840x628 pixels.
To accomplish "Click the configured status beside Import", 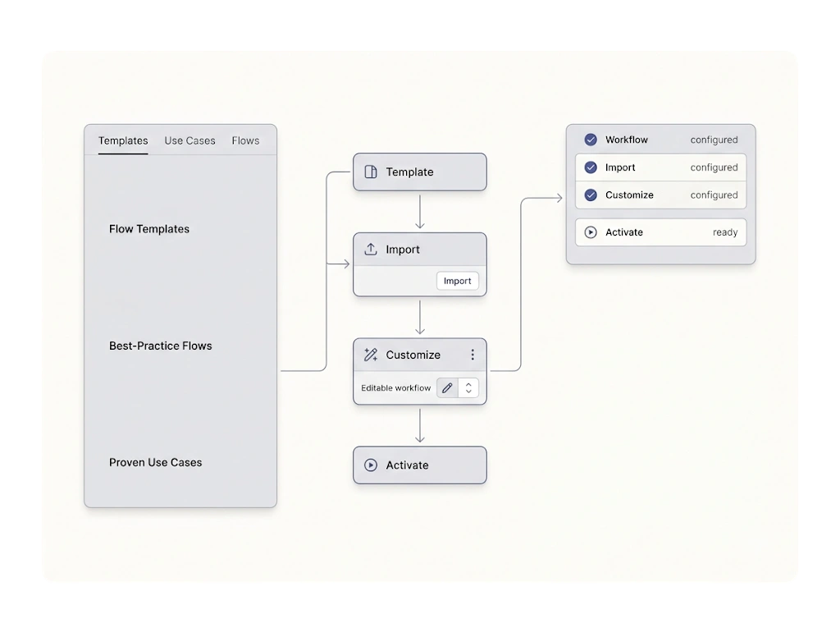I will (714, 167).
